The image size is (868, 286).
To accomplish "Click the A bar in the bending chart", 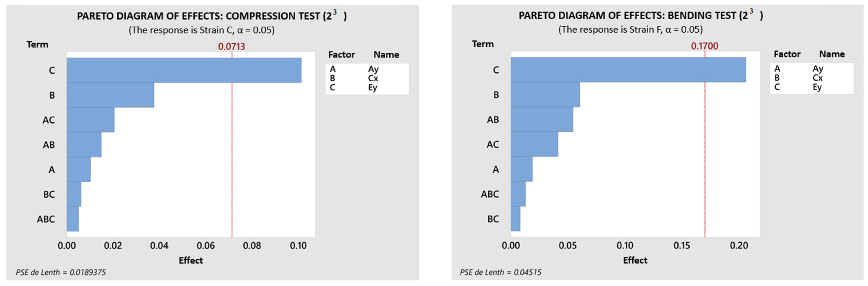I will pyautogui.click(x=522, y=169).
